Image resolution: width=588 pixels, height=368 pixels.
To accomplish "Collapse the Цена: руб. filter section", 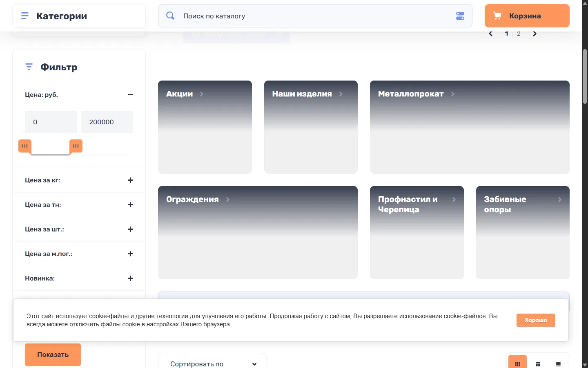I will coord(130,94).
